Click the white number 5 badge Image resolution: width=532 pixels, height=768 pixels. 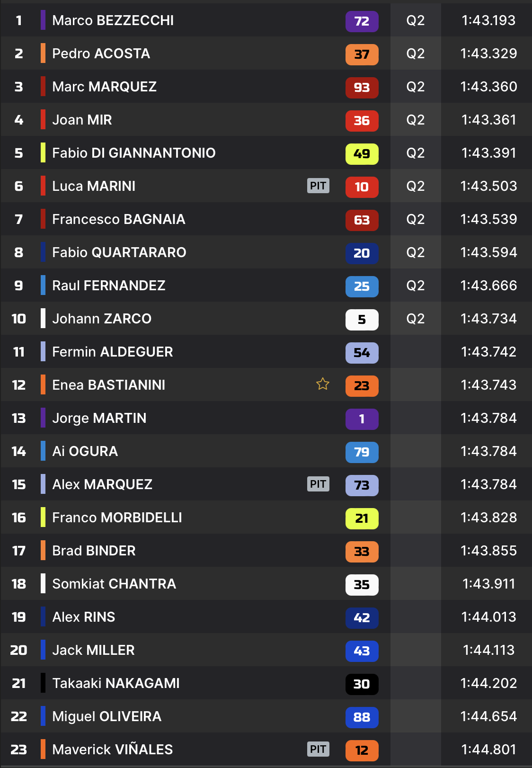[x=362, y=320]
